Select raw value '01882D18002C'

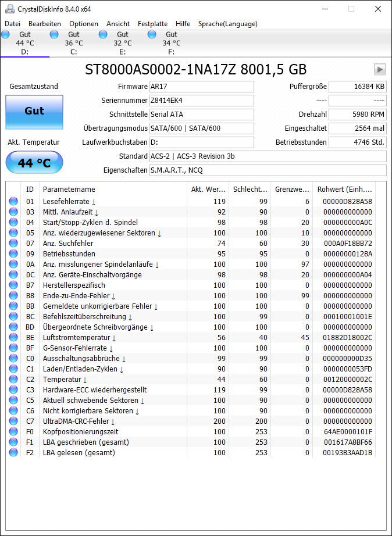pos(348,337)
